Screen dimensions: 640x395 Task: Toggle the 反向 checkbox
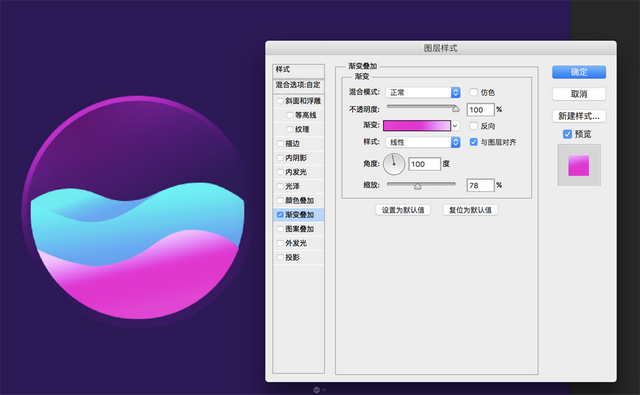[473, 126]
